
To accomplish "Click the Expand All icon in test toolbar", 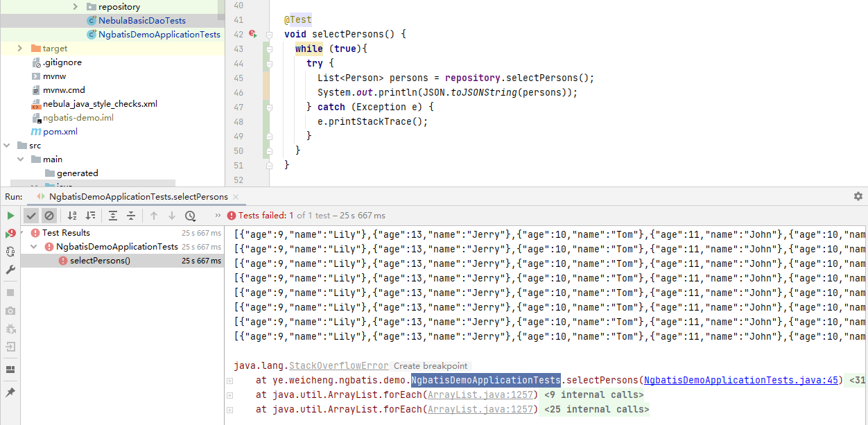I will pyautogui.click(x=113, y=216).
